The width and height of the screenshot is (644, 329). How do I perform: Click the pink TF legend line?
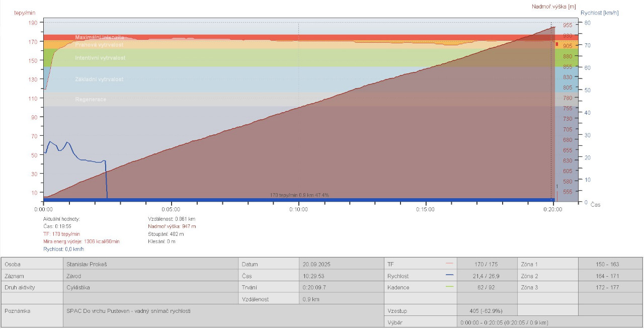click(x=449, y=263)
